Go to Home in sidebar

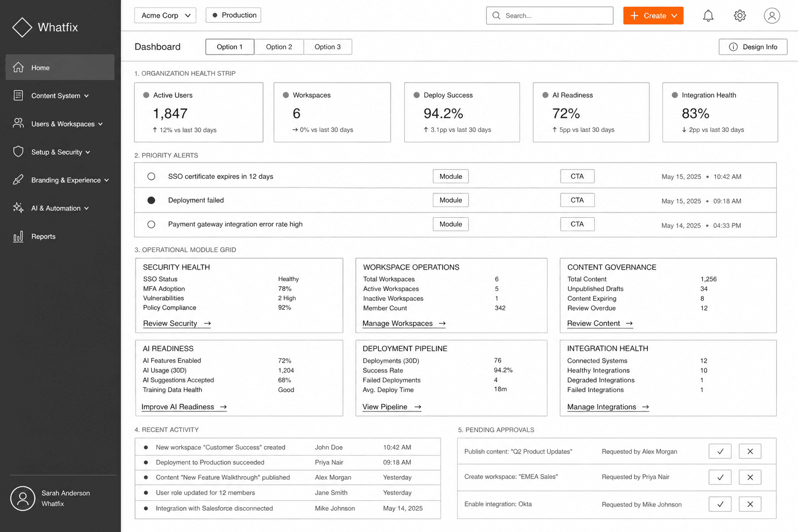60,68
